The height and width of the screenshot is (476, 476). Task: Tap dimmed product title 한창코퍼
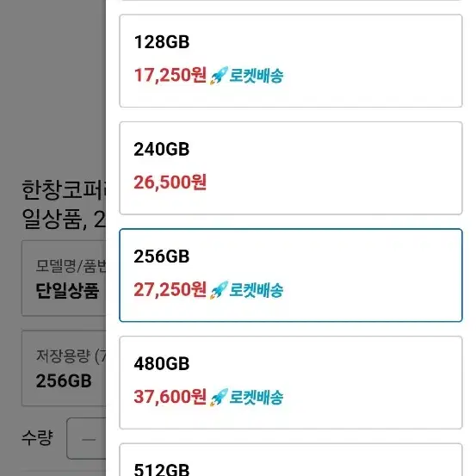click(64, 190)
